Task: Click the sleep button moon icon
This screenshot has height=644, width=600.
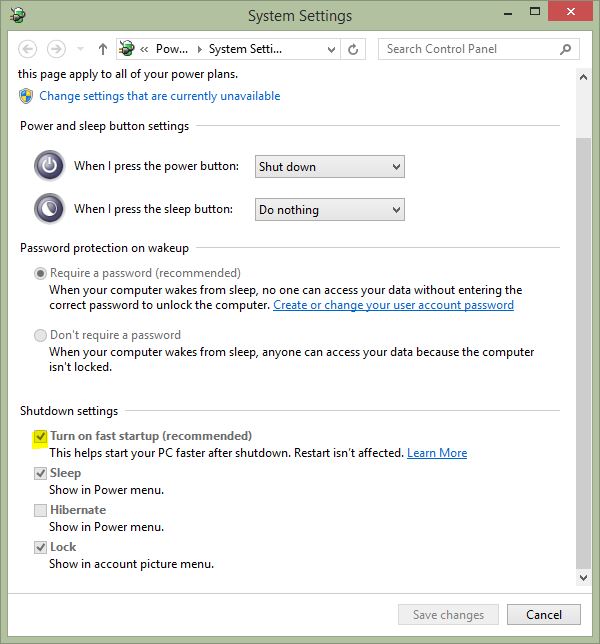Action: [x=49, y=209]
